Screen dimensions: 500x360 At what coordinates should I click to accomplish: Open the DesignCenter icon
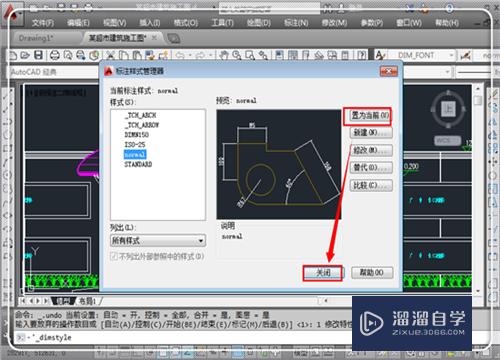point(293,55)
